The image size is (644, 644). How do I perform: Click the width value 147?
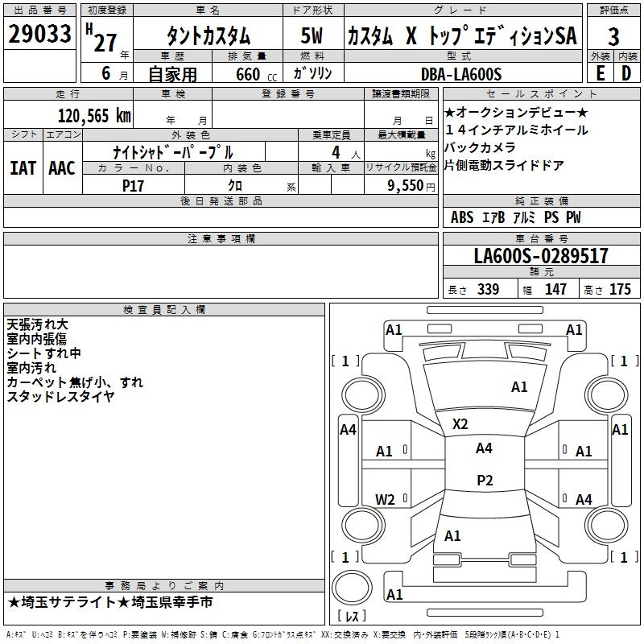click(x=555, y=289)
